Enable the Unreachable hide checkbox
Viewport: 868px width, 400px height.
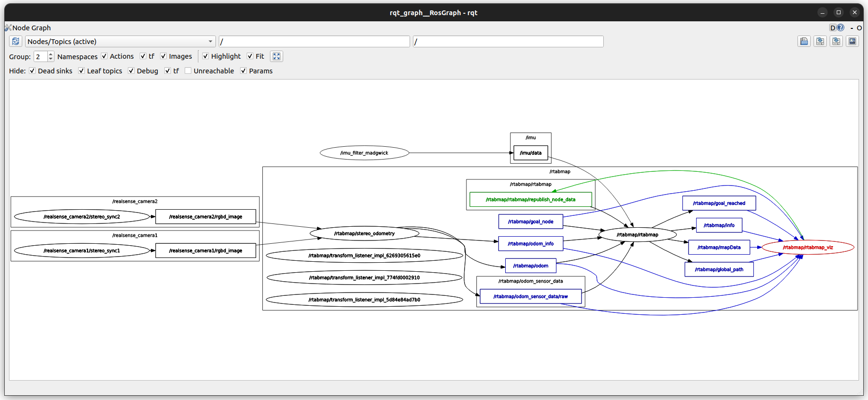click(x=188, y=71)
